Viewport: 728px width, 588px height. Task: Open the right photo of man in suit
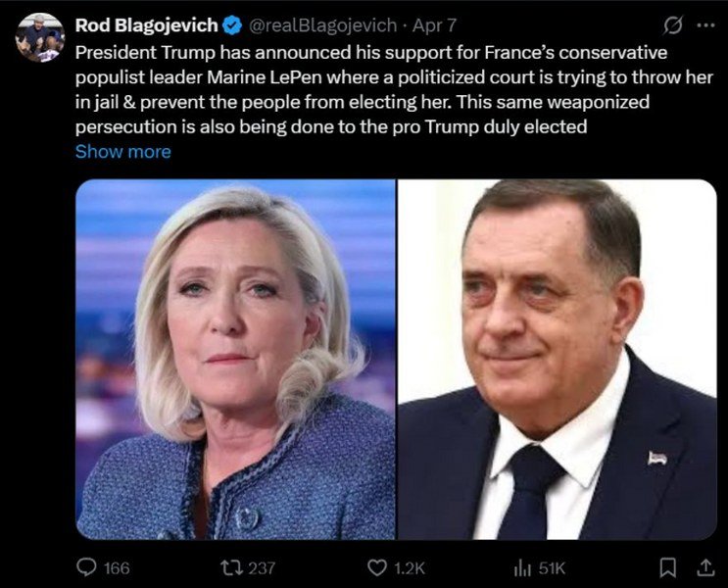558,359
